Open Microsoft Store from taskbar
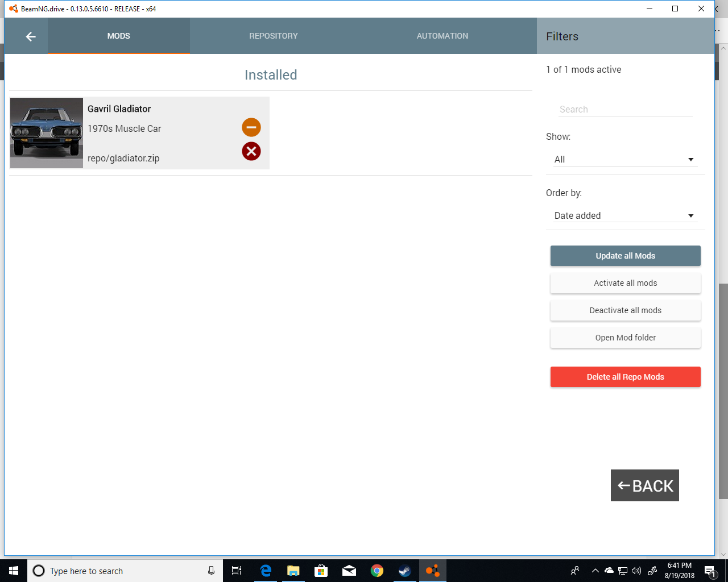This screenshot has width=728, height=582. coord(321,571)
